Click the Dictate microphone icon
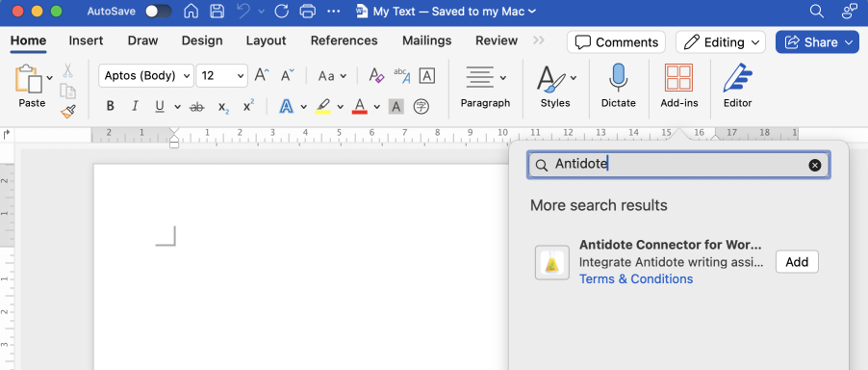This screenshot has height=370, width=868. [619, 77]
